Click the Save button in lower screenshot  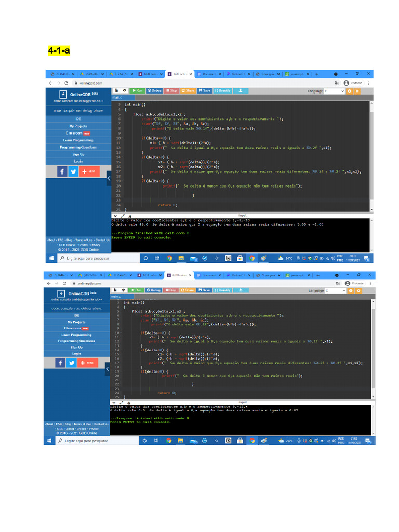[x=204, y=290]
